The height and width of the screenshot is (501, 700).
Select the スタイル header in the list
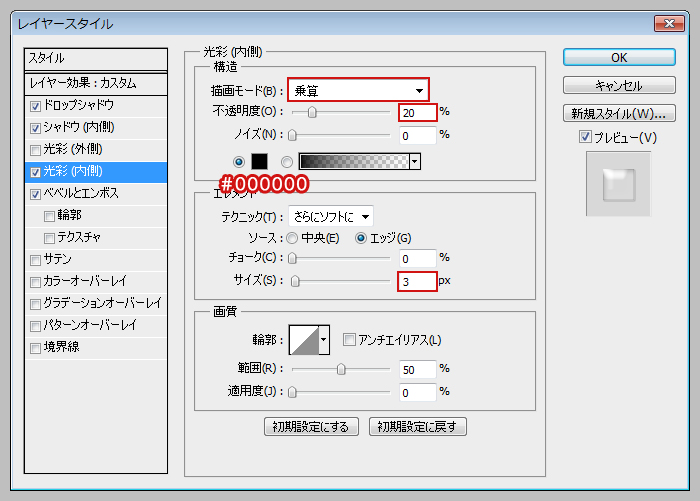[x=96, y=59]
